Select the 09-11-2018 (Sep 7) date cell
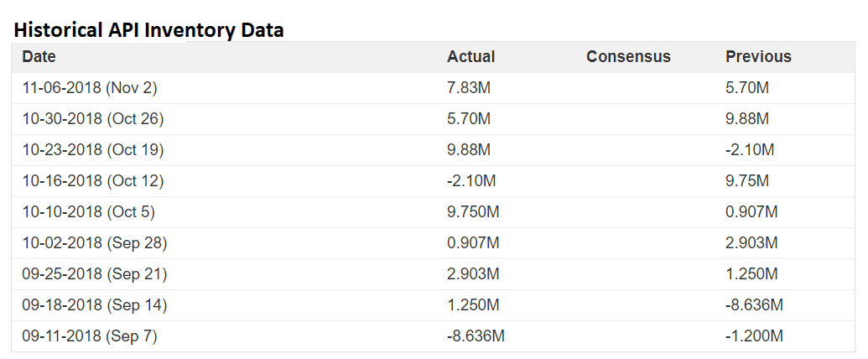 click(90, 336)
